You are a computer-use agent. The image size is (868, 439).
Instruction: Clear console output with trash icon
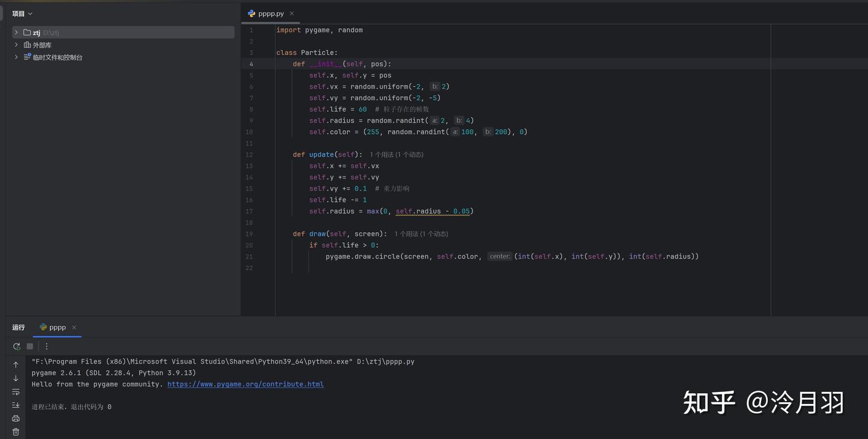[x=16, y=432]
